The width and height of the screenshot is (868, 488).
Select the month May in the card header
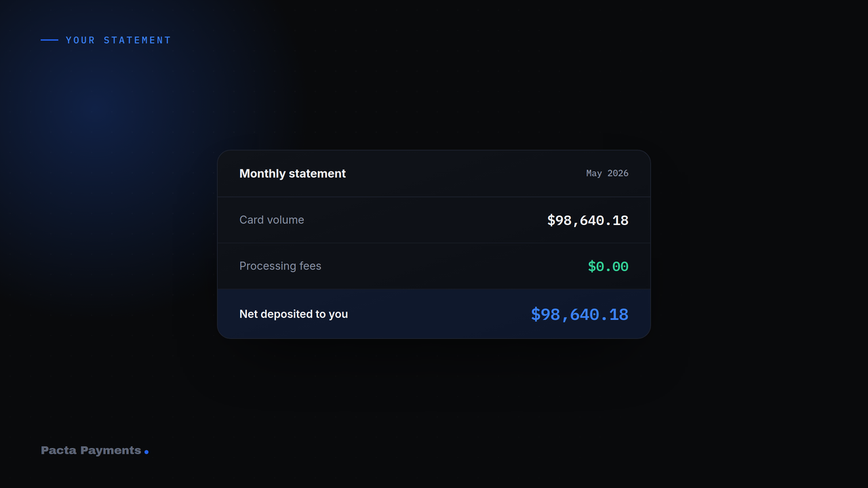594,174
